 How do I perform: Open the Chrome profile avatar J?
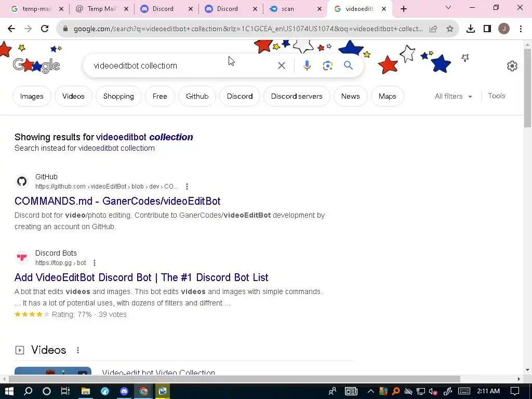(503, 29)
